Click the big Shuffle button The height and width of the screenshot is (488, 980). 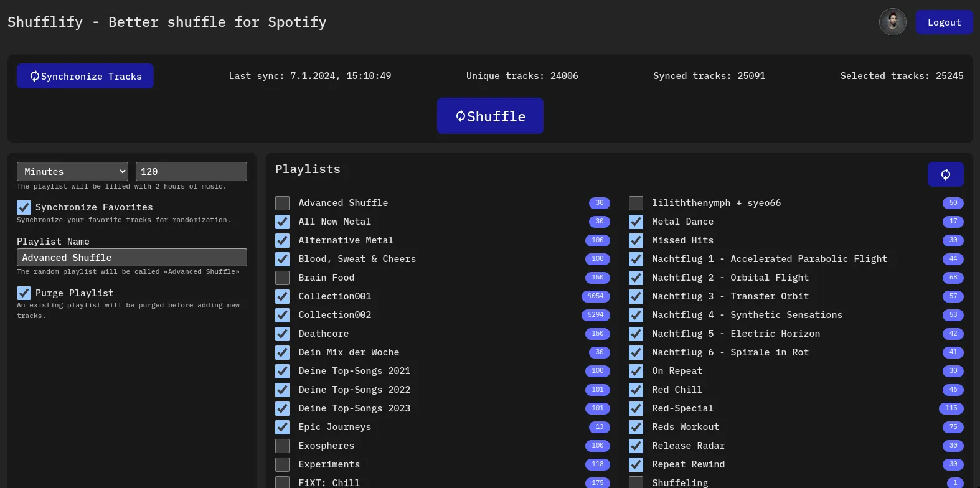(490, 116)
